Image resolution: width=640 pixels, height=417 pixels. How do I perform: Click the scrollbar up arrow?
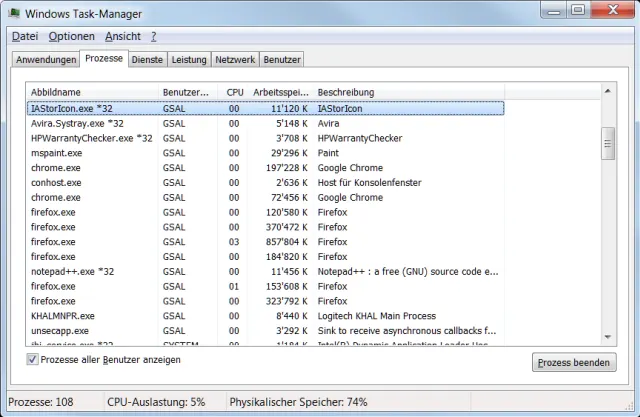[x=606, y=93]
